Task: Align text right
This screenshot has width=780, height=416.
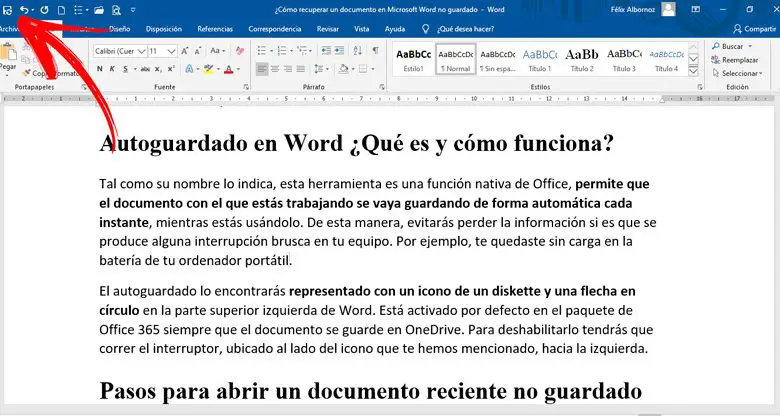Action: tap(288, 69)
